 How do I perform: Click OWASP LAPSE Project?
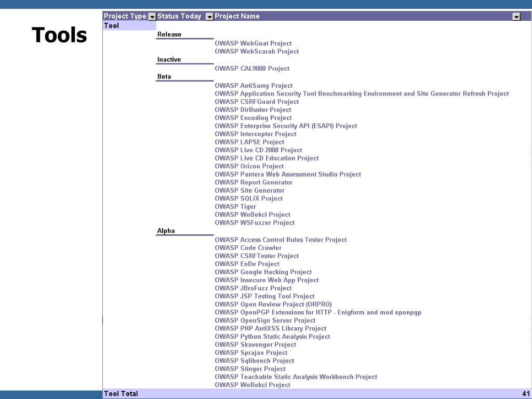249,142
